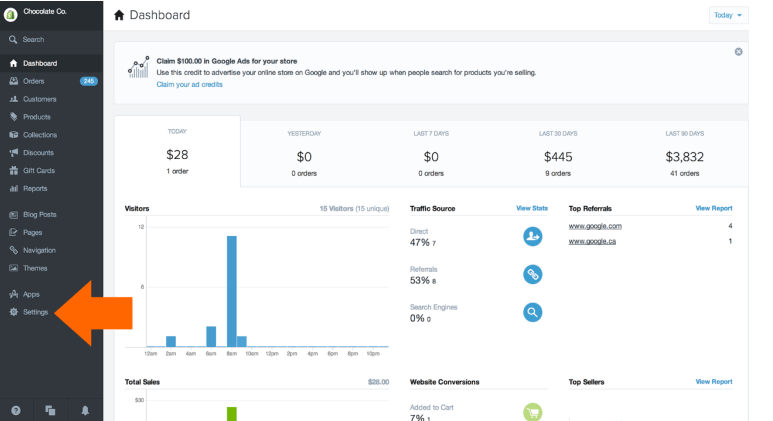Select the LAST 7 DAYS tab

tap(431, 154)
